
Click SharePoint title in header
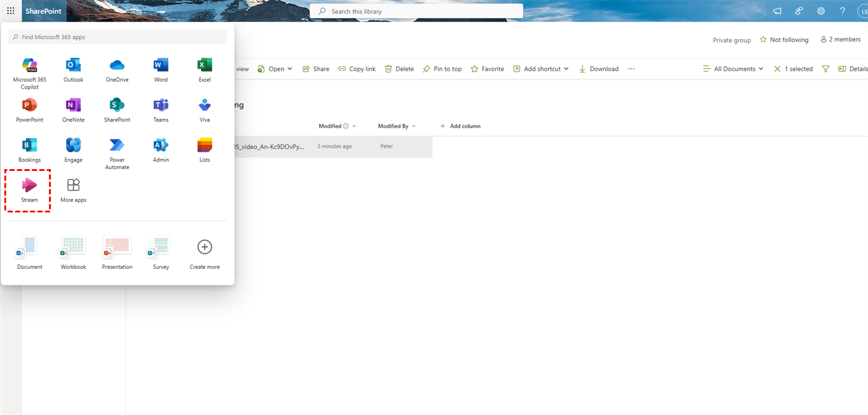pos(43,11)
